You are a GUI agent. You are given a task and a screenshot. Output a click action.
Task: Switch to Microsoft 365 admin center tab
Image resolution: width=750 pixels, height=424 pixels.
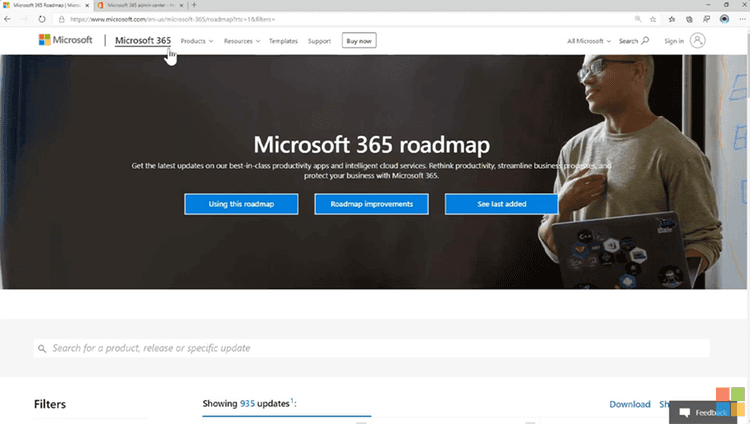point(140,5)
